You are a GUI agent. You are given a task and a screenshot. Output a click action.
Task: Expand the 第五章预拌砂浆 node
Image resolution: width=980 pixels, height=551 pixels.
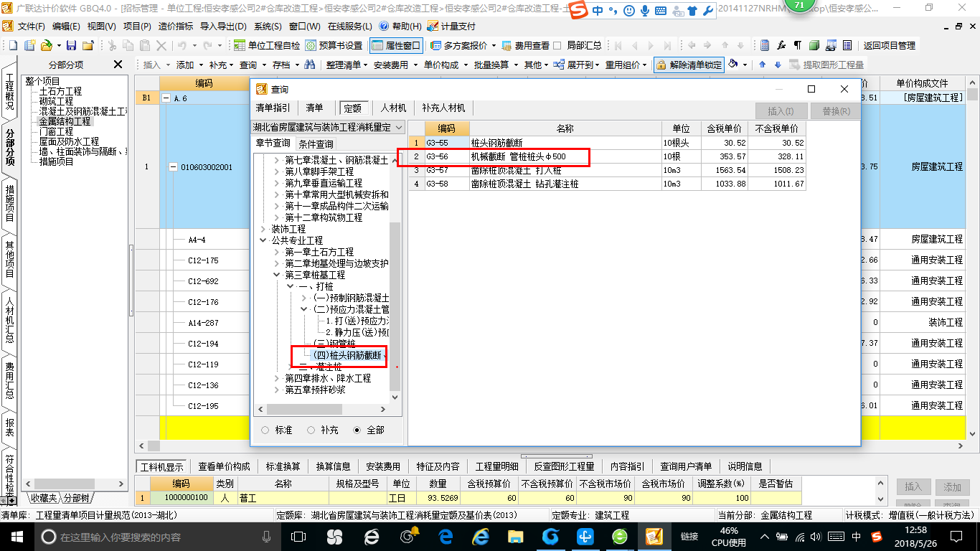[x=277, y=390]
